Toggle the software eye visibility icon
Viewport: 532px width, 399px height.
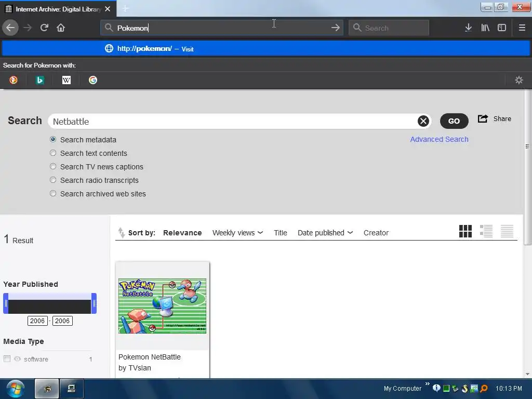point(17,358)
